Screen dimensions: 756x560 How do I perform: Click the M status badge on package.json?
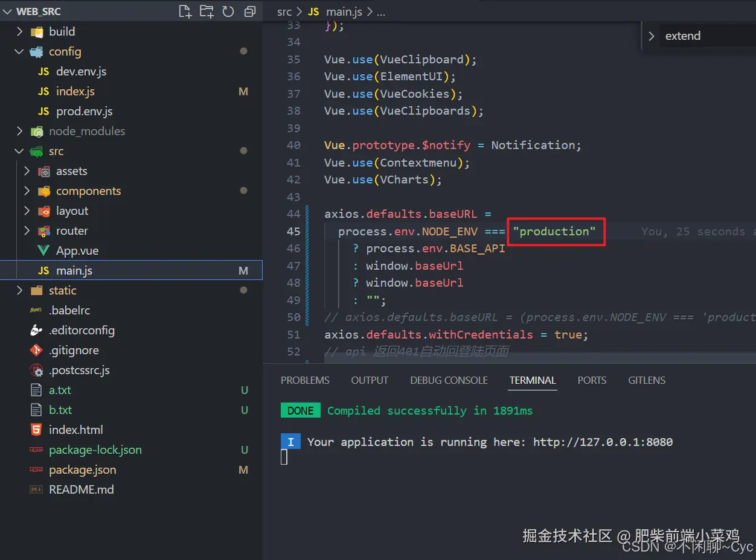243,469
